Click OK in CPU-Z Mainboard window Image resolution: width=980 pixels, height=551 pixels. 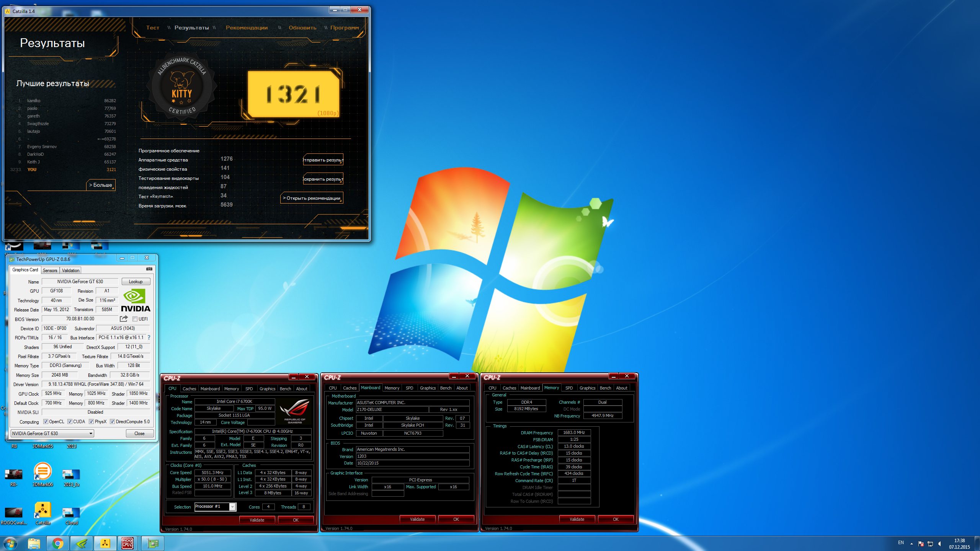(456, 519)
